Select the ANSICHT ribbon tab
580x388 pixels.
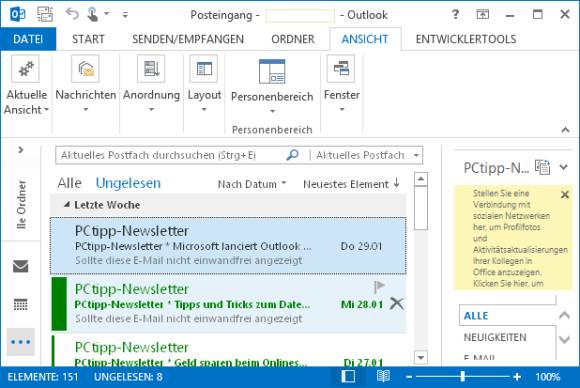click(x=365, y=39)
